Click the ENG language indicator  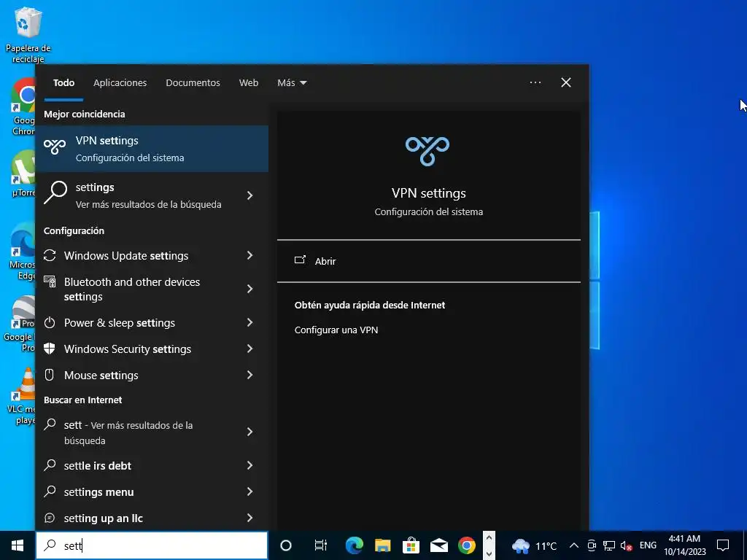point(648,545)
